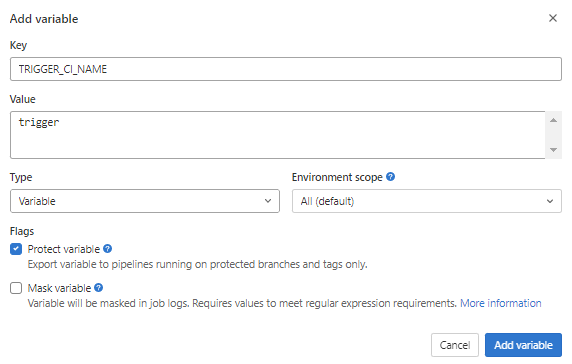Open the Type dropdown showing Variable
Image resolution: width=572 pixels, height=364 pixels.
coord(145,201)
